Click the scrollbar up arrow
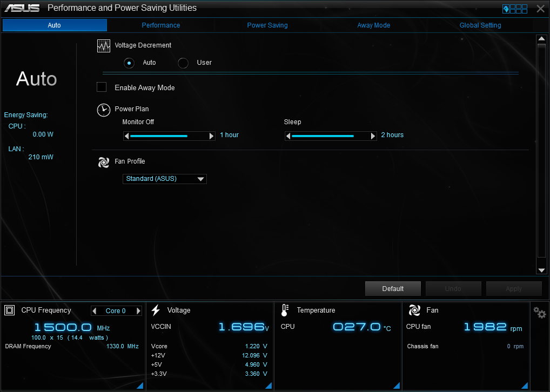Image resolution: width=550 pixels, height=392 pixels. 541,38
